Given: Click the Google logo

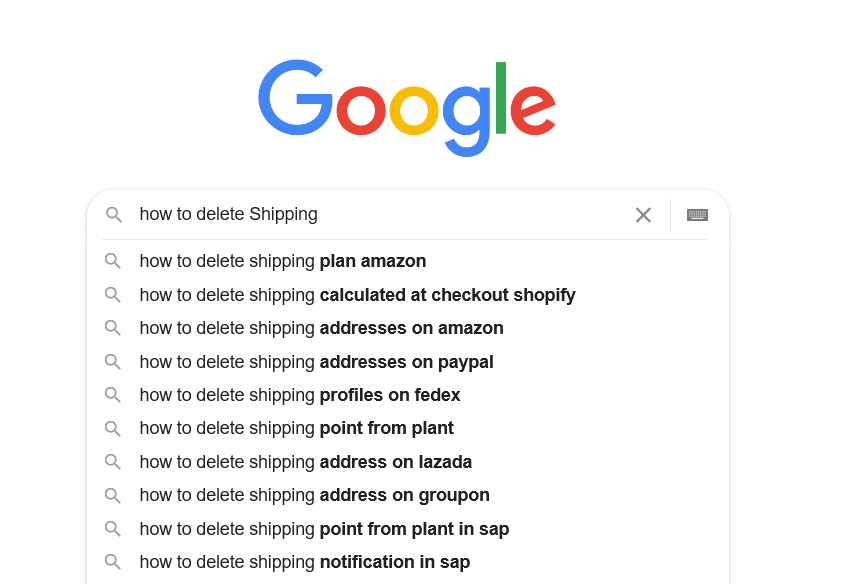Looking at the screenshot, I should tap(407, 107).
